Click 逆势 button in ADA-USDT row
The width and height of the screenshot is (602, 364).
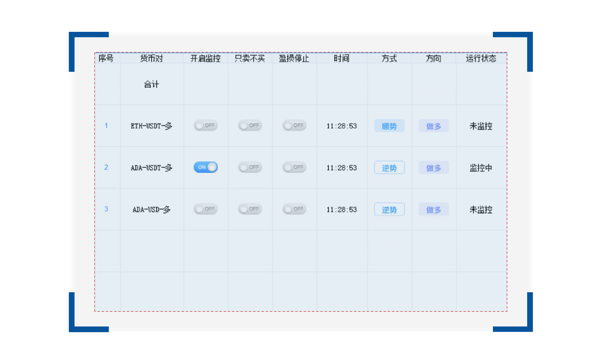point(389,168)
